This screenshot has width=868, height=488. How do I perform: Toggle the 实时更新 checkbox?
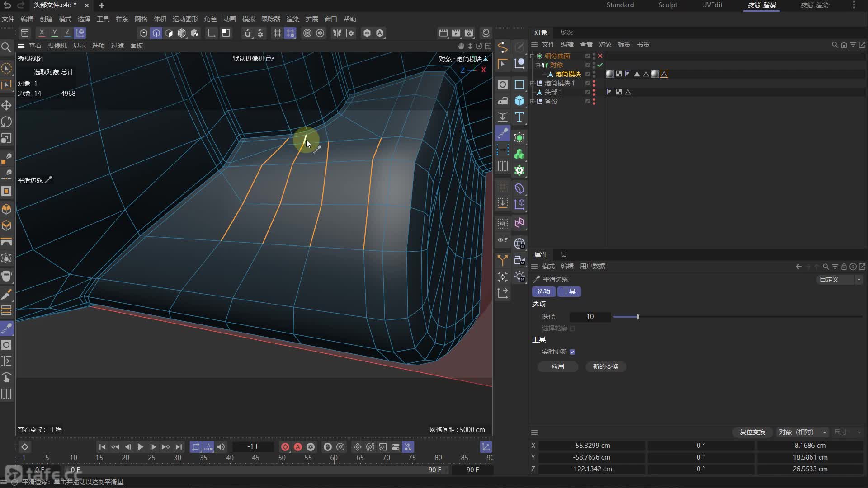click(x=572, y=352)
